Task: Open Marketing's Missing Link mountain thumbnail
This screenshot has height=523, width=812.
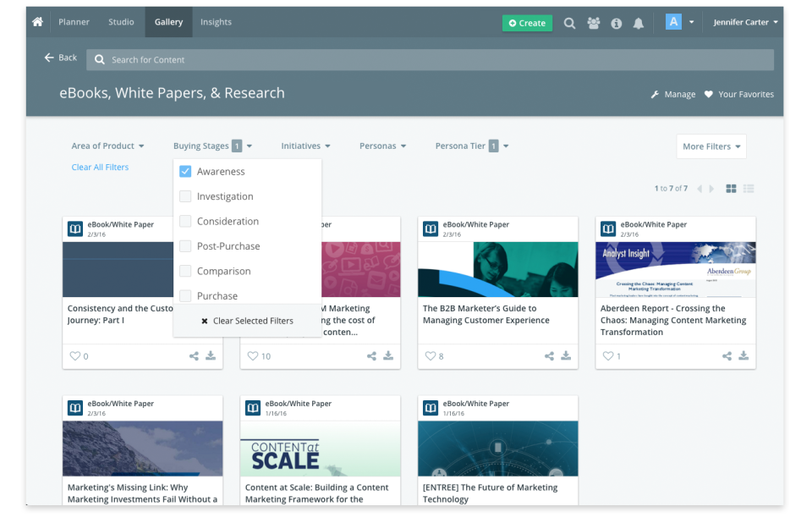Action: [142, 449]
